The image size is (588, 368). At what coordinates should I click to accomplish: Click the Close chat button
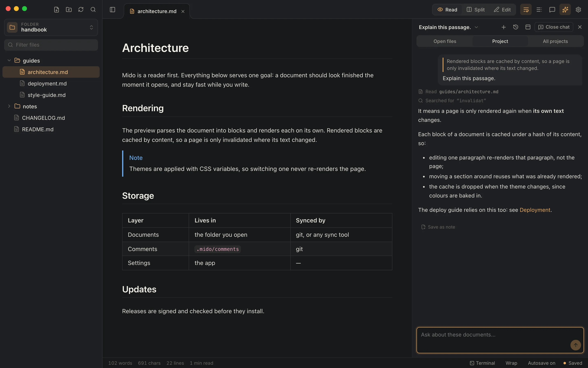coord(554,27)
